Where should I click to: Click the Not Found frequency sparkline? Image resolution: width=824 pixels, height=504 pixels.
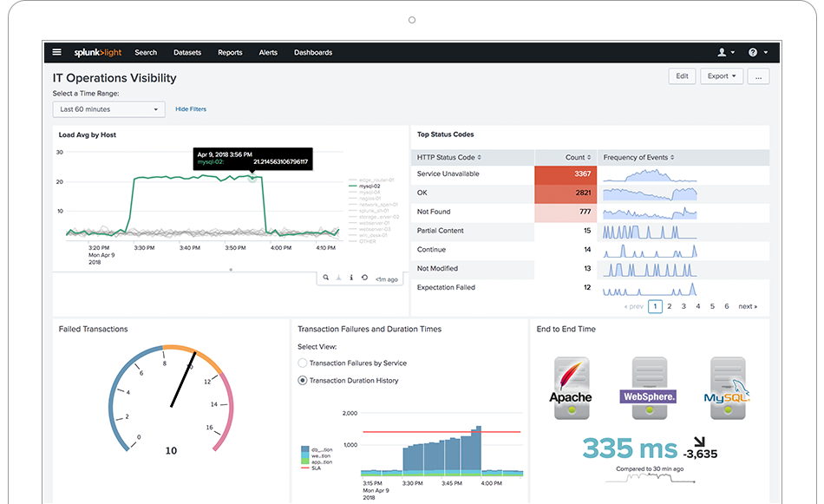pos(650,213)
